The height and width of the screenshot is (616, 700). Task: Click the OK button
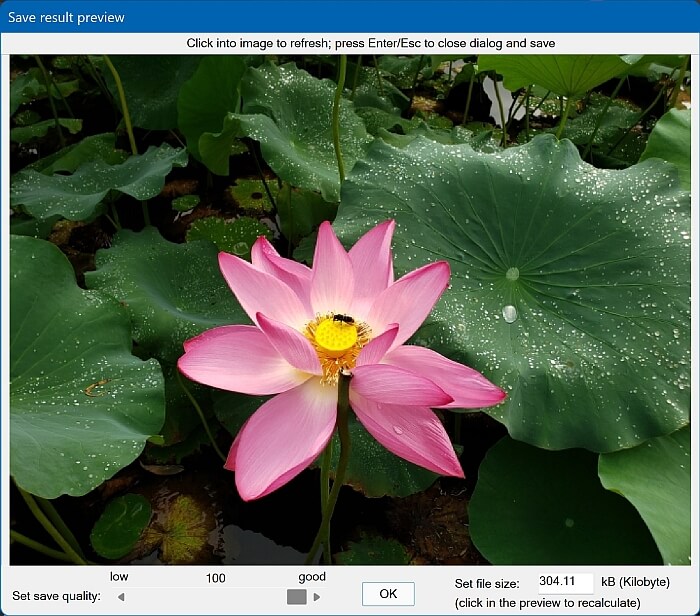pos(388,594)
